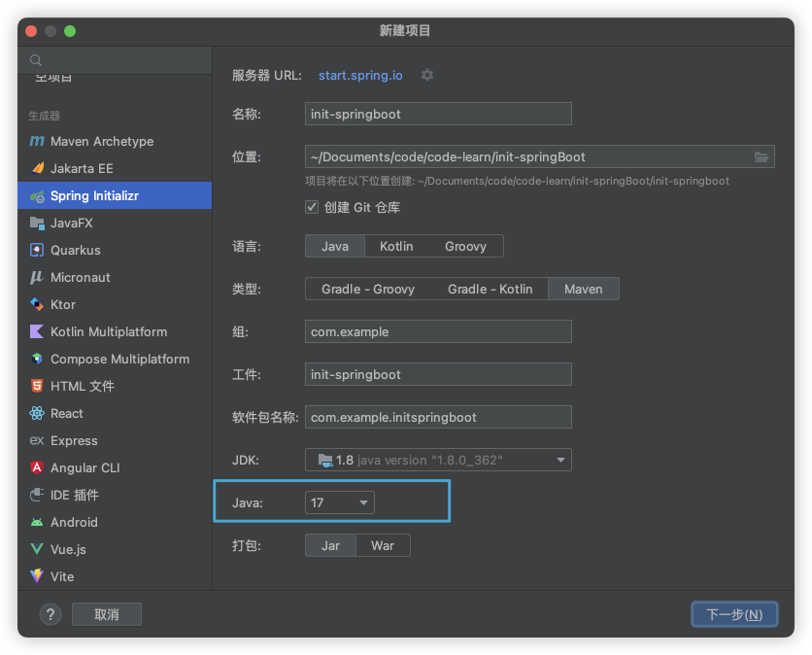Select Spring Initializr generator

pyautogui.click(x=115, y=196)
